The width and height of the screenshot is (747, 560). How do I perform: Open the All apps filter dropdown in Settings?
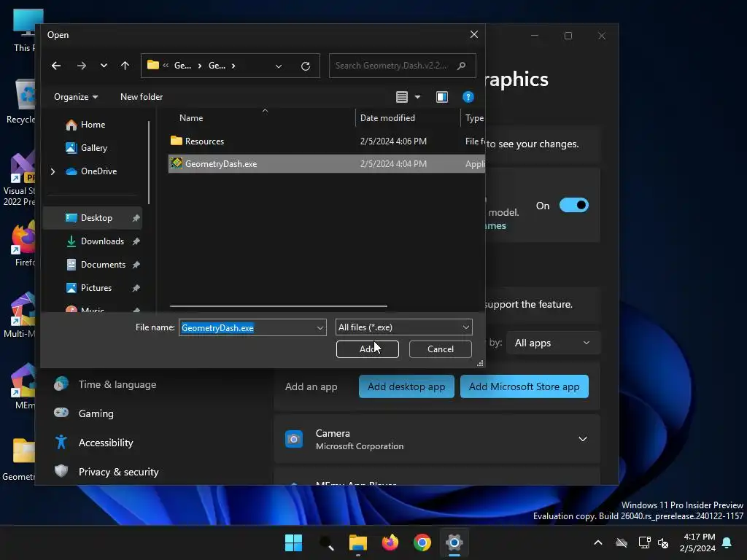pyautogui.click(x=553, y=343)
